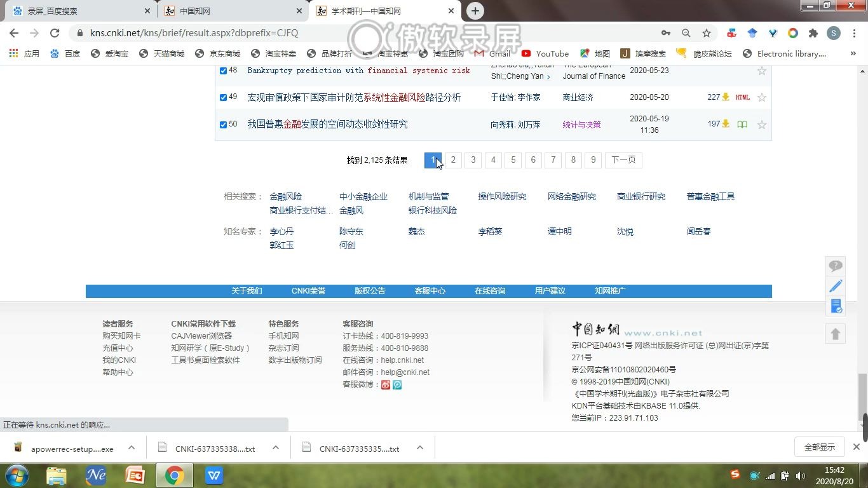This screenshot has height=488, width=868.
Task: Click inside the browser address bar
Action: click(x=254, y=32)
